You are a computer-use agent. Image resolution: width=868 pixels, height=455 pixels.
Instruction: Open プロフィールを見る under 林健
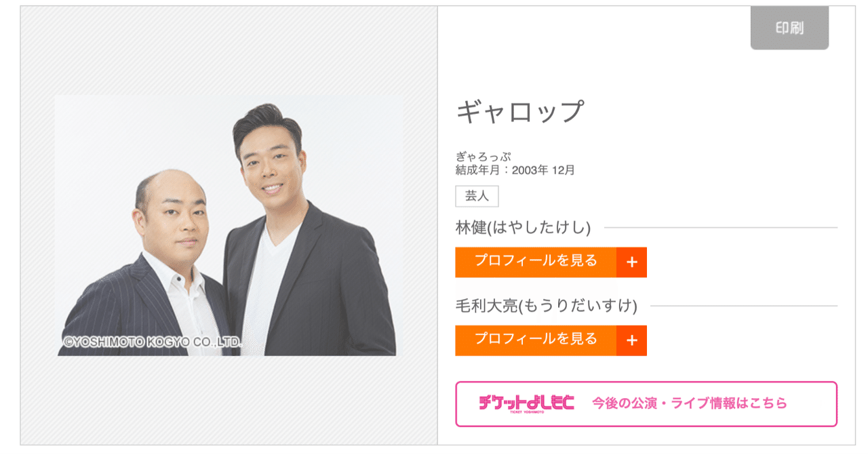[x=536, y=262]
